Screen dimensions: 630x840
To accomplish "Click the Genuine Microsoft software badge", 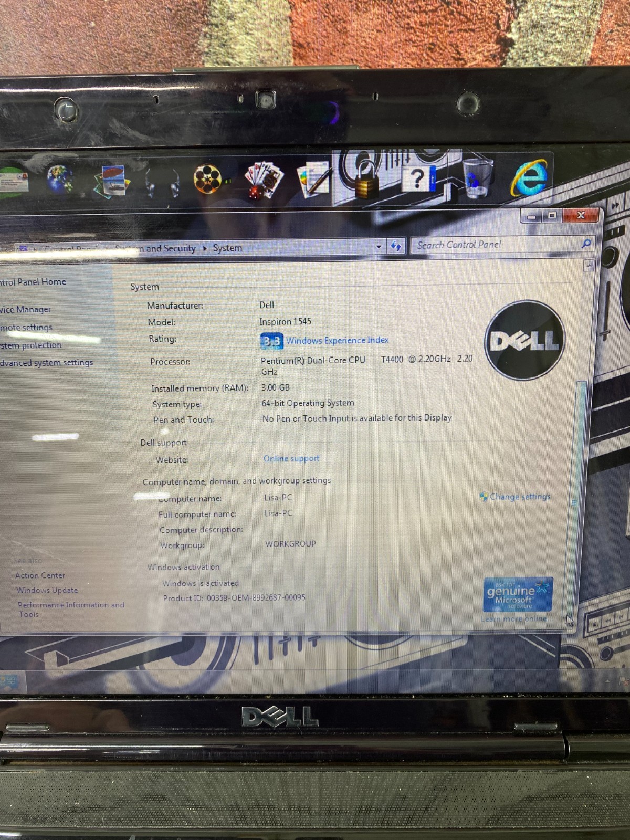I will 518,594.
